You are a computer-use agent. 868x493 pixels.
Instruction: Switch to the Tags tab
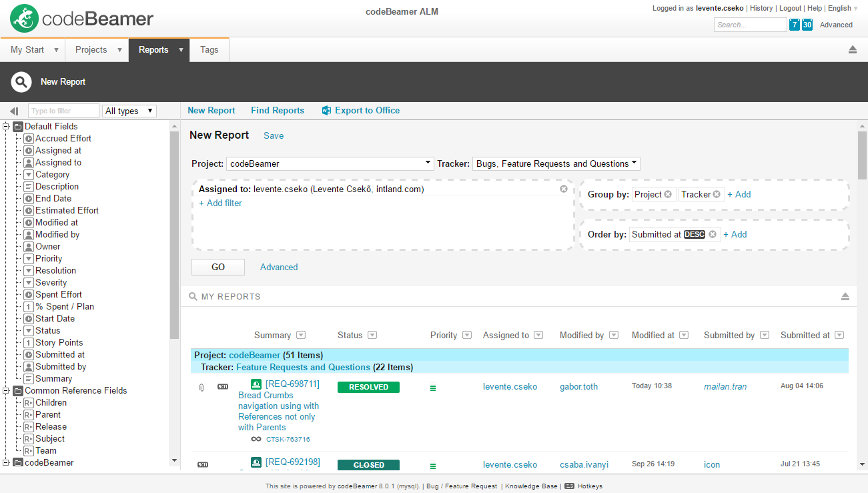(x=209, y=50)
